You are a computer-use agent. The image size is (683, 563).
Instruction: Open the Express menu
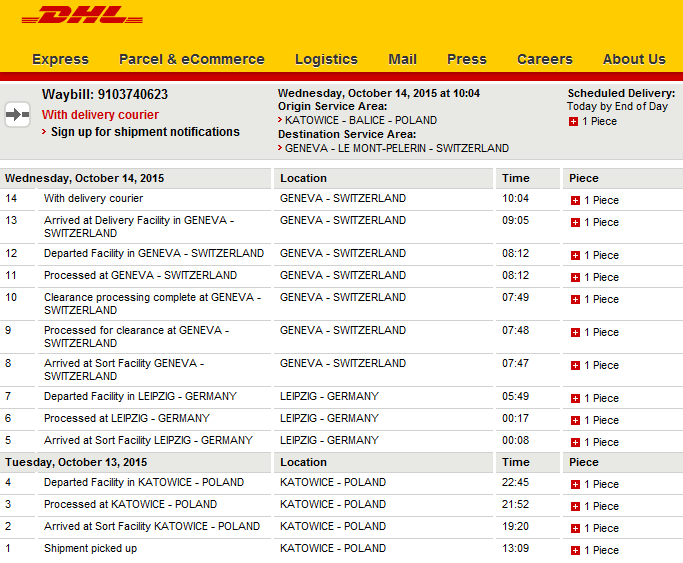(x=60, y=59)
